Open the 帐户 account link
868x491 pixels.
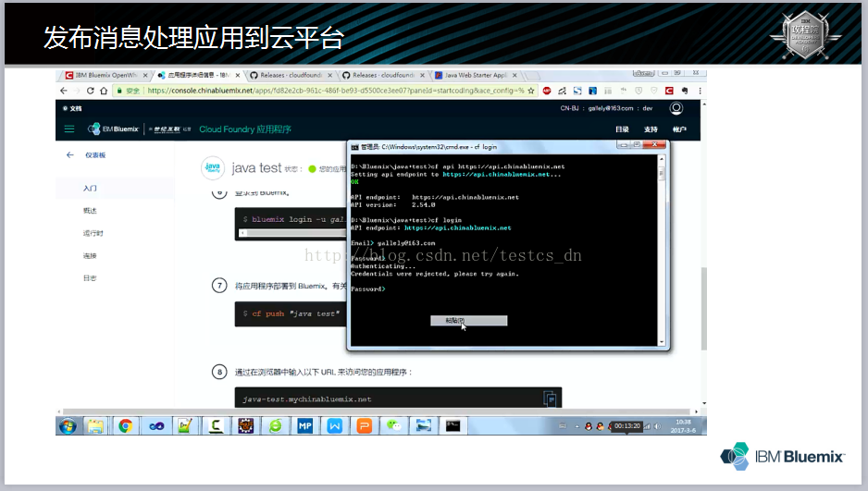(680, 129)
